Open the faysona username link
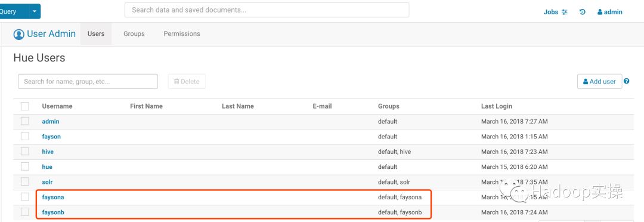This screenshot has height=222, width=644. [53, 197]
